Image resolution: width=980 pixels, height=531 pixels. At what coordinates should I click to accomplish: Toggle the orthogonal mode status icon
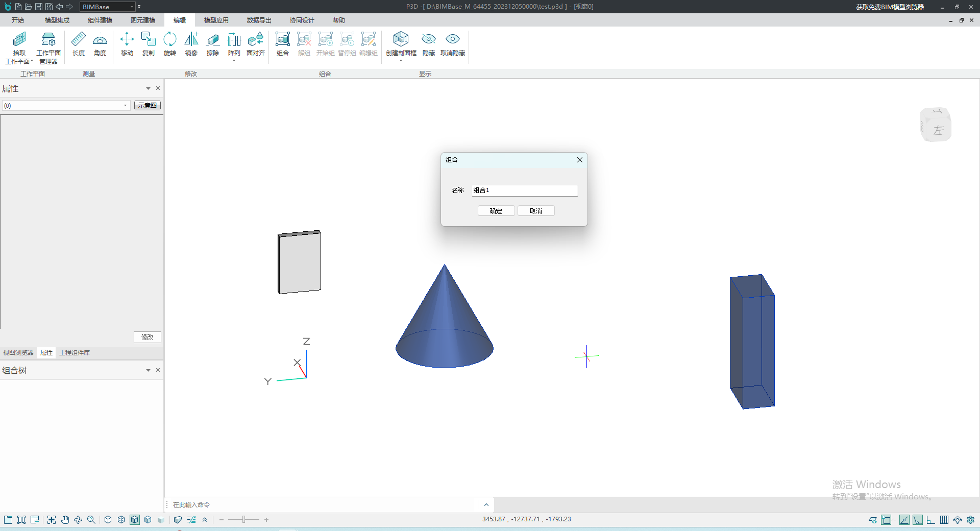(931, 520)
